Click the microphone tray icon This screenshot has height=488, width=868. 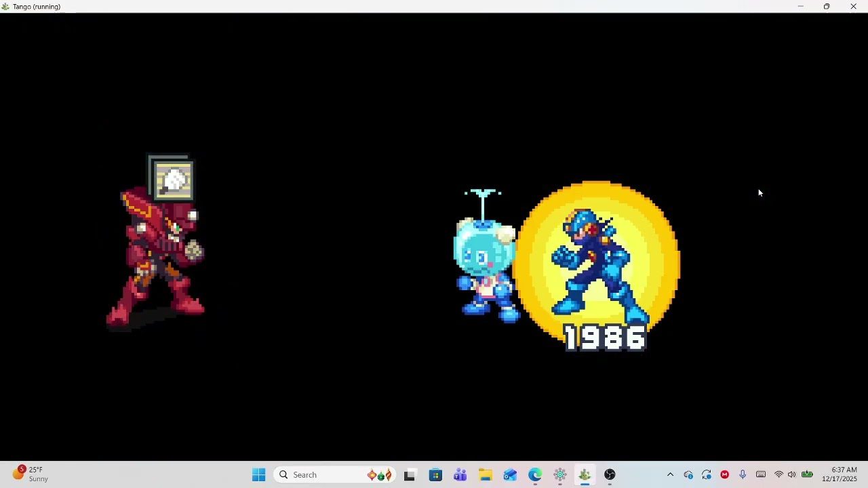pyautogui.click(x=743, y=475)
